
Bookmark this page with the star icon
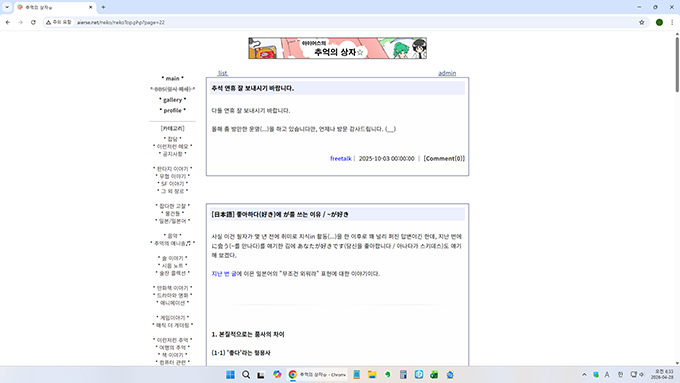(641, 22)
